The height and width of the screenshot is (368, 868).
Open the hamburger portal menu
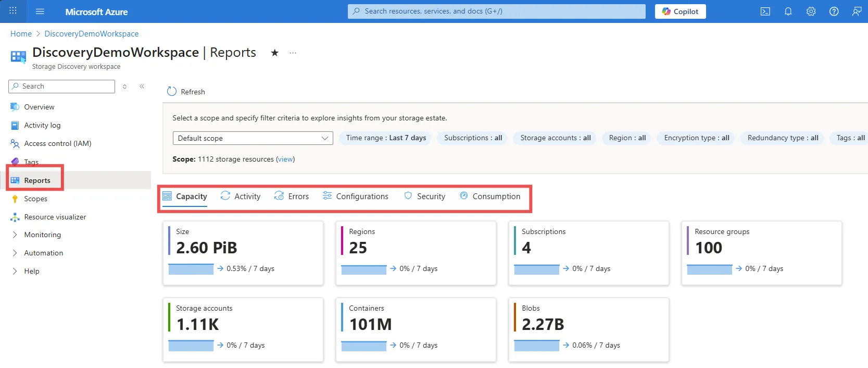(40, 11)
